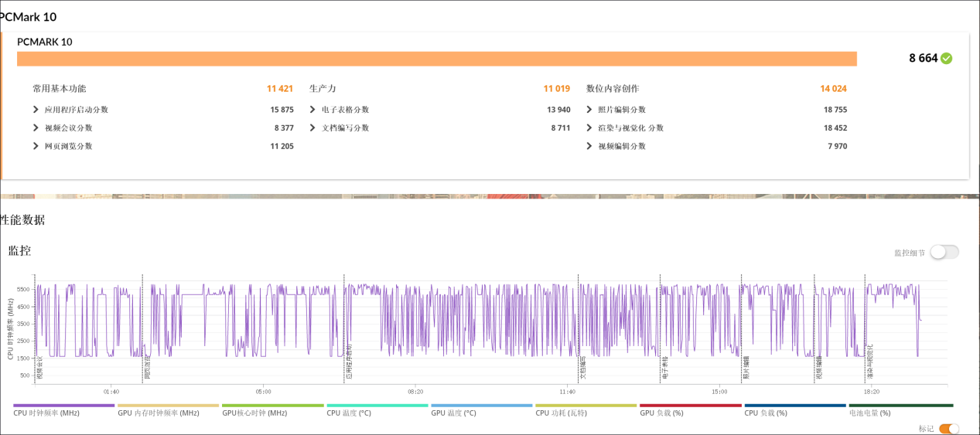Click the blue GPU 温度 color bar

(481, 405)
